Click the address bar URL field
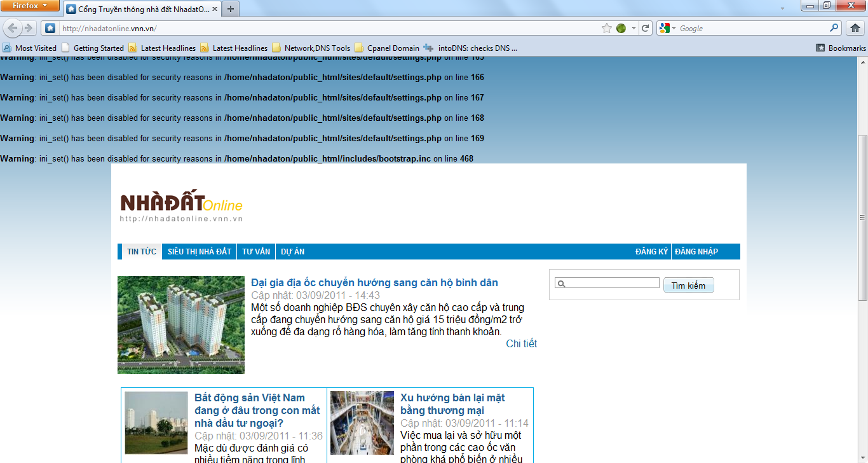The image size is (868, 463). (327, 28)
